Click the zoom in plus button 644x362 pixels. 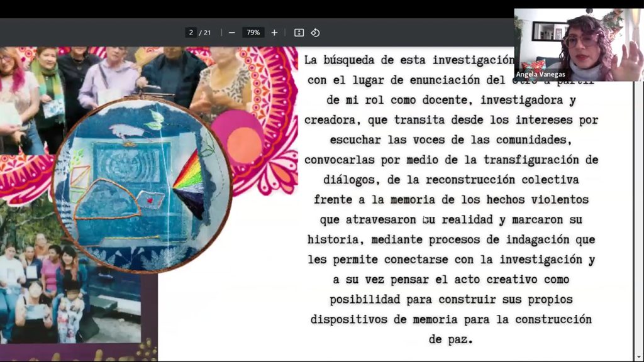point(274,33)
